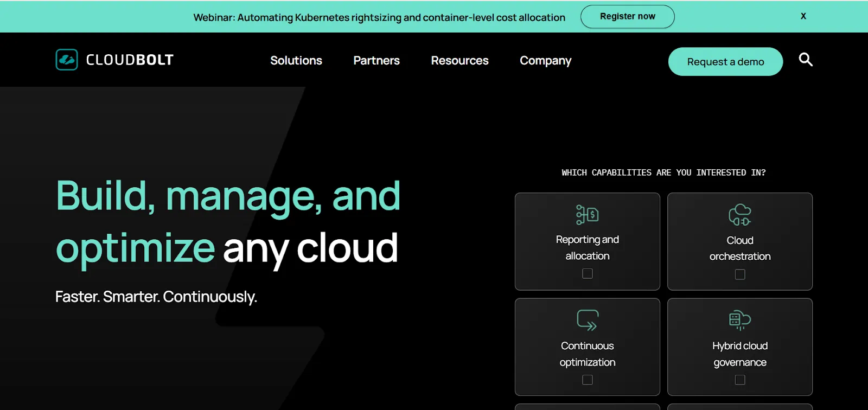Enable the Continuous optimization checkbox
868x410 pixels.
588,380
